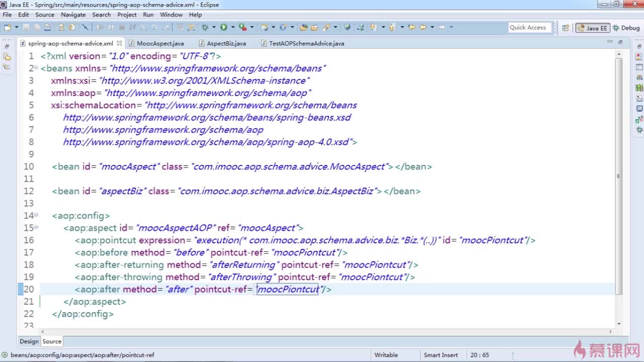Click the Open Perspective icon

pos(566,28)
